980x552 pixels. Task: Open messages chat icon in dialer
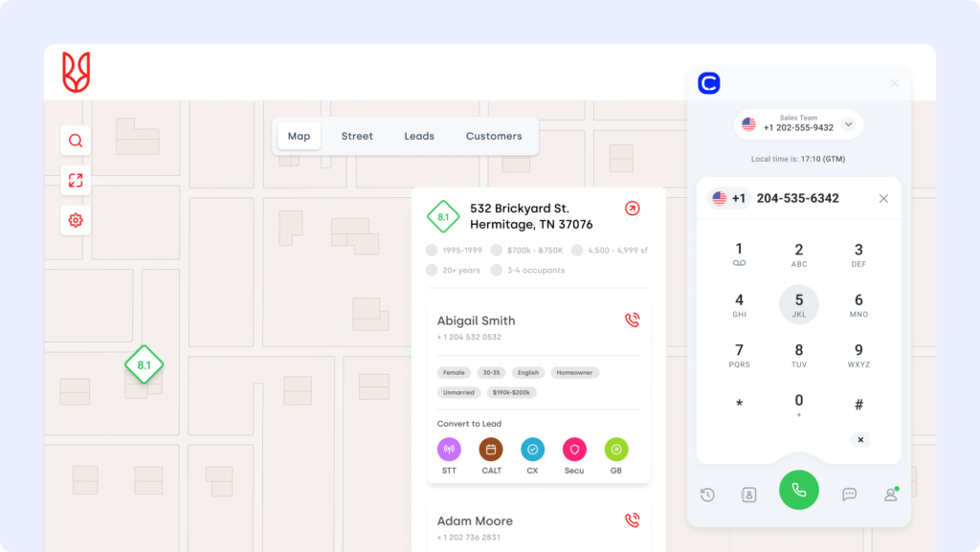pyautogui.click(x=849, y=495)
